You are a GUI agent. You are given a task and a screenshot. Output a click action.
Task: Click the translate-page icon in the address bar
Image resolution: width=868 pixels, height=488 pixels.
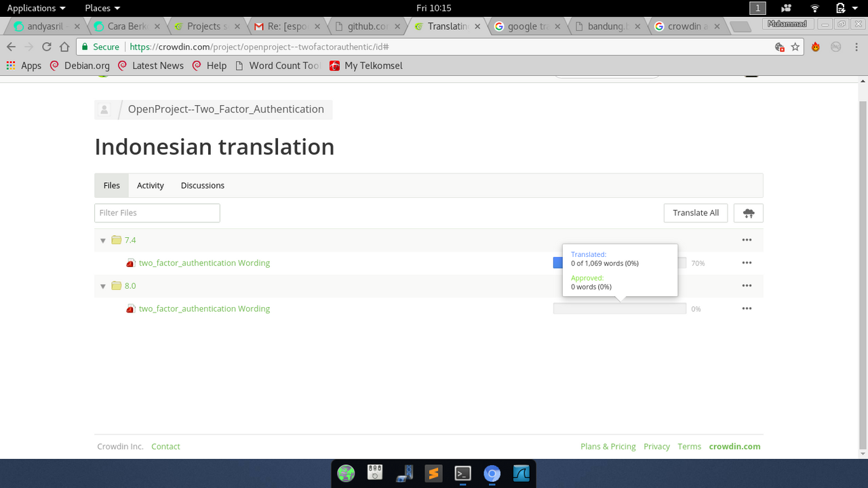[x=780, y=47]
